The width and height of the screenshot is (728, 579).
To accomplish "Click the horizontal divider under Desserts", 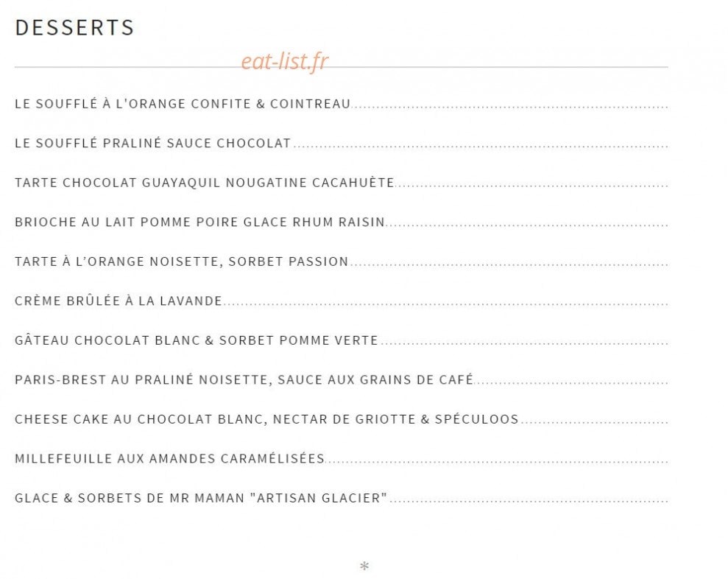I will tap(342, 67).
